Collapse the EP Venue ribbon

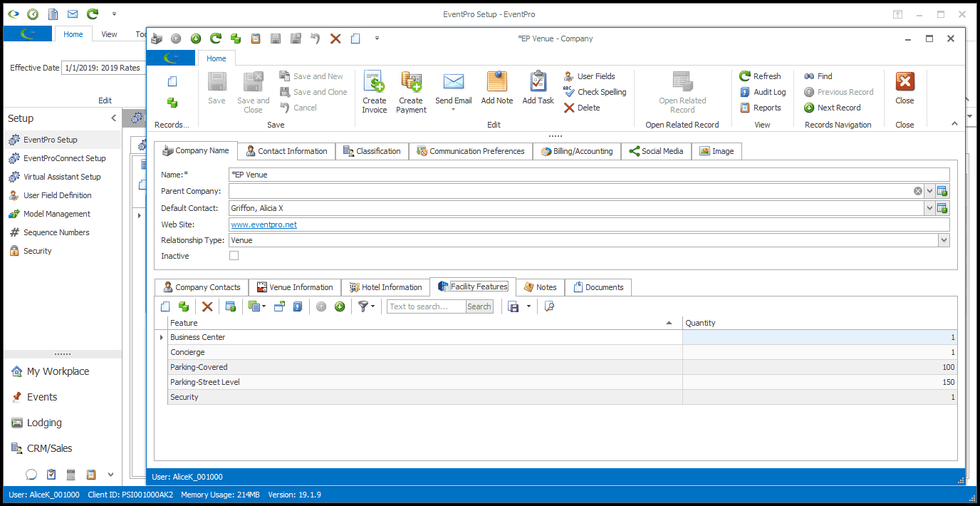(x=954, y=124)
